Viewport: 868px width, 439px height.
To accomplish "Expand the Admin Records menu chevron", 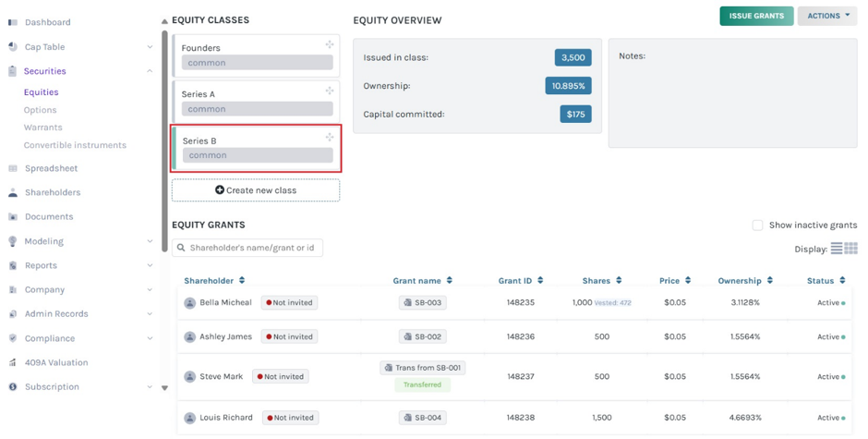I will coord(150,313).
